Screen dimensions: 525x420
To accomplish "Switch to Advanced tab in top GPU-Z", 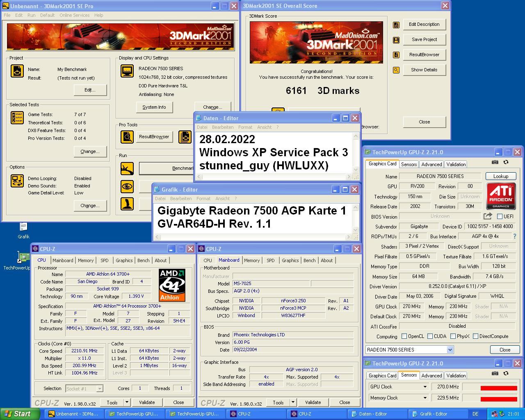I will [431, 164].
